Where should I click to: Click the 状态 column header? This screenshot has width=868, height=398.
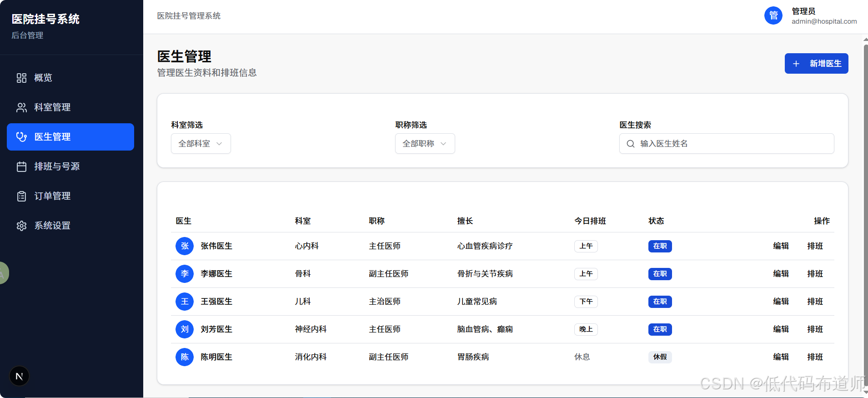[x=656, y=221]
